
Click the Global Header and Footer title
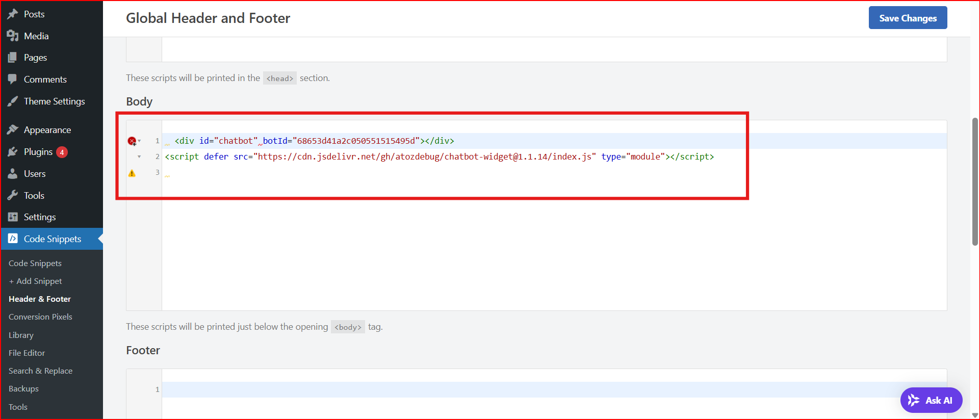[208, 18]
